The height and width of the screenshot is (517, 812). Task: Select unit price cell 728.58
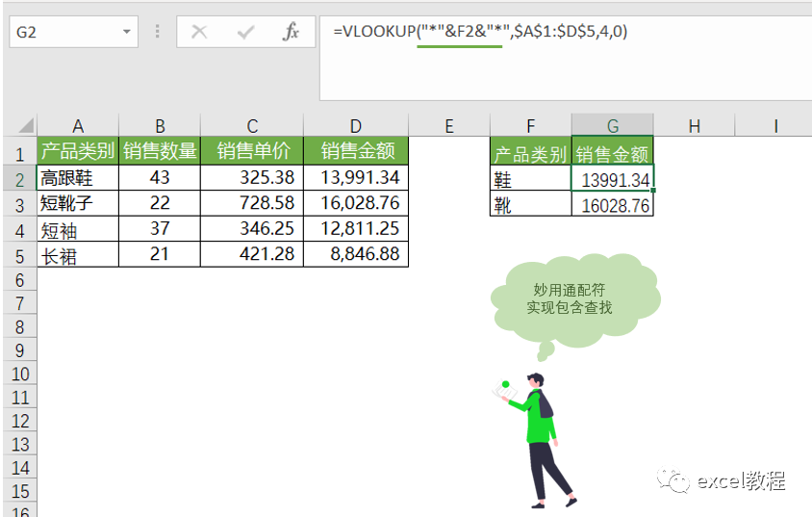point(252,203)
